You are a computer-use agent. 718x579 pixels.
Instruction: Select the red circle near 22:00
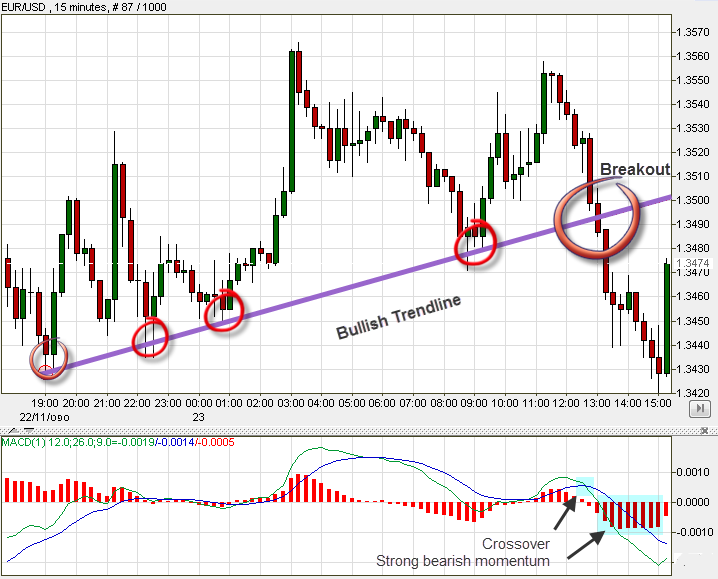tap(151, 337)
